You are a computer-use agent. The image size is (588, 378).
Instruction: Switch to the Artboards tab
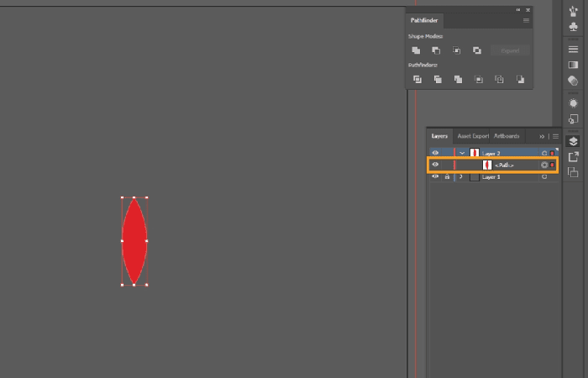point(507,136)
